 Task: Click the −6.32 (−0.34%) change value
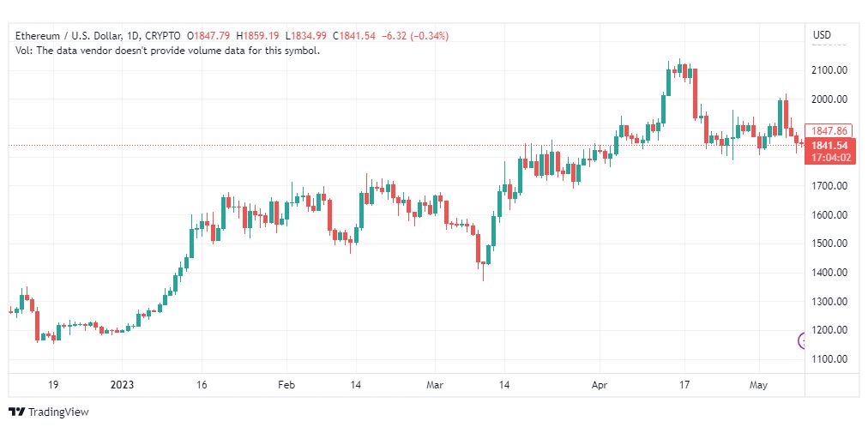(x=416, y=36)
